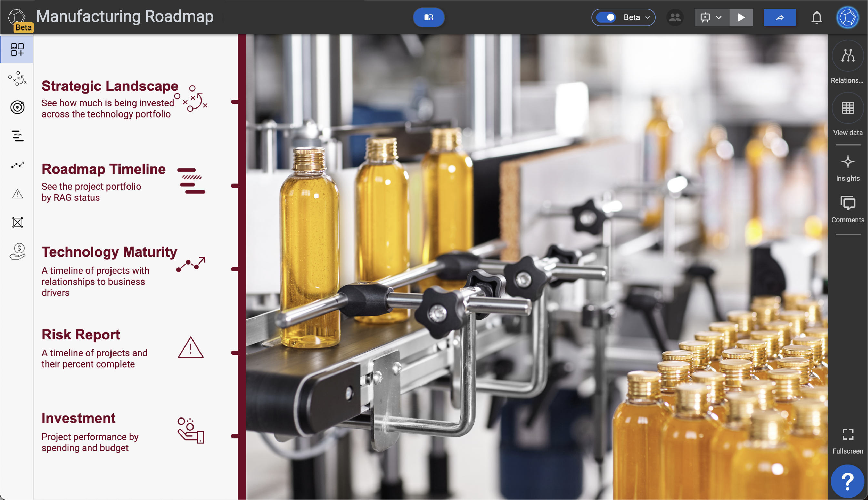
Task: Select the Investment dollar-hand icon in sidebar
Action: (17, 251)
